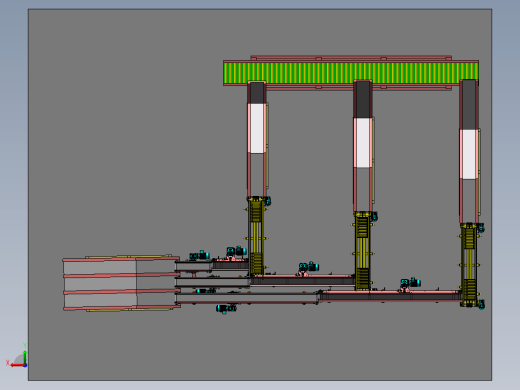Click the green Y axis of triad
The image size is (520, 390).
[25, 358]
